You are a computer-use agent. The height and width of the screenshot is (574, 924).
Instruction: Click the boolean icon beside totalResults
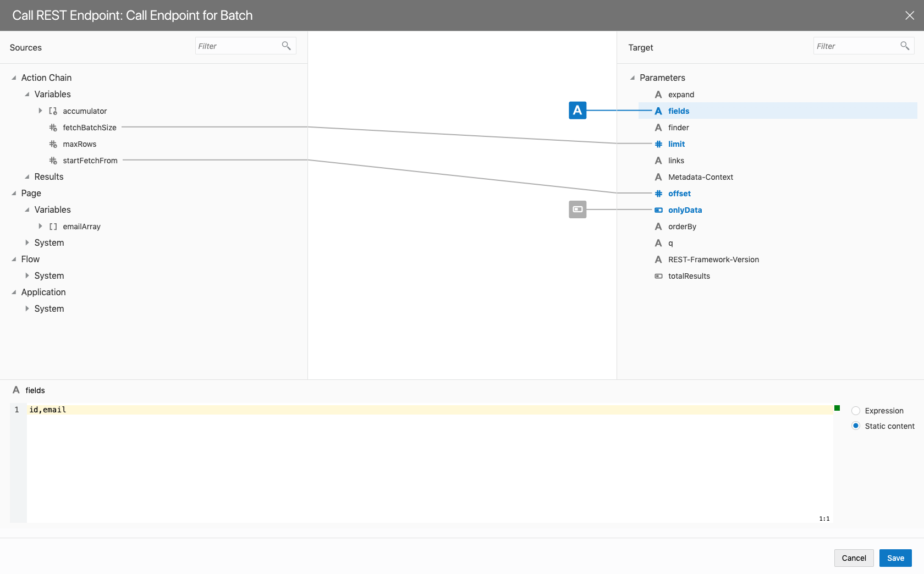[x=658, y=276]
